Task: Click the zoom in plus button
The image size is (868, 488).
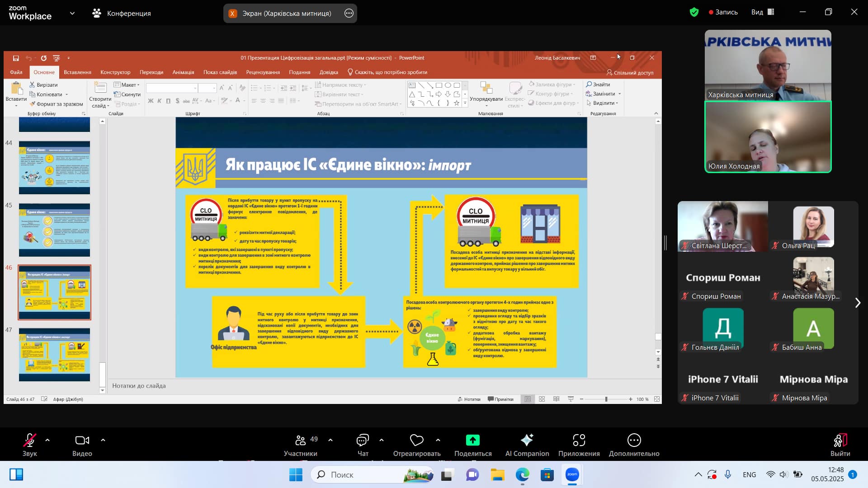Action: 631,399
